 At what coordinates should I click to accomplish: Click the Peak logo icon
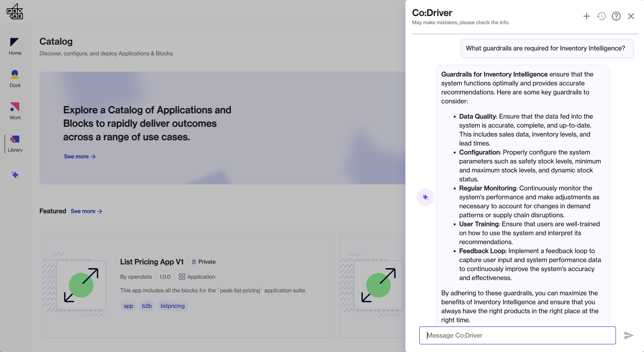(x=15, y=12)
